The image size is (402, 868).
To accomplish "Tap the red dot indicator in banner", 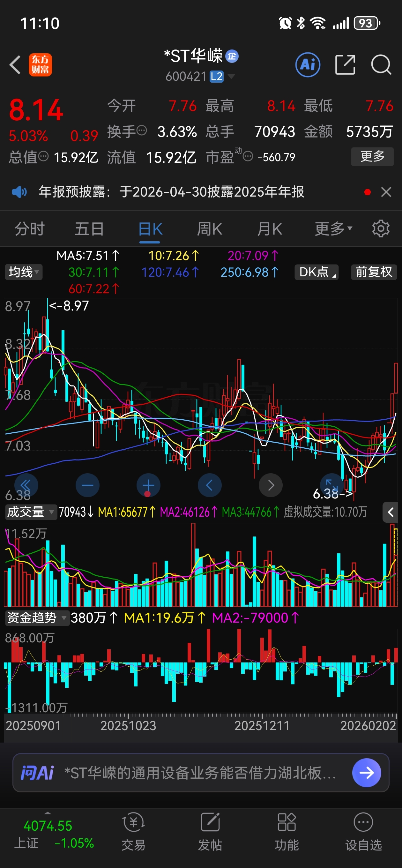I will [368, 192].
